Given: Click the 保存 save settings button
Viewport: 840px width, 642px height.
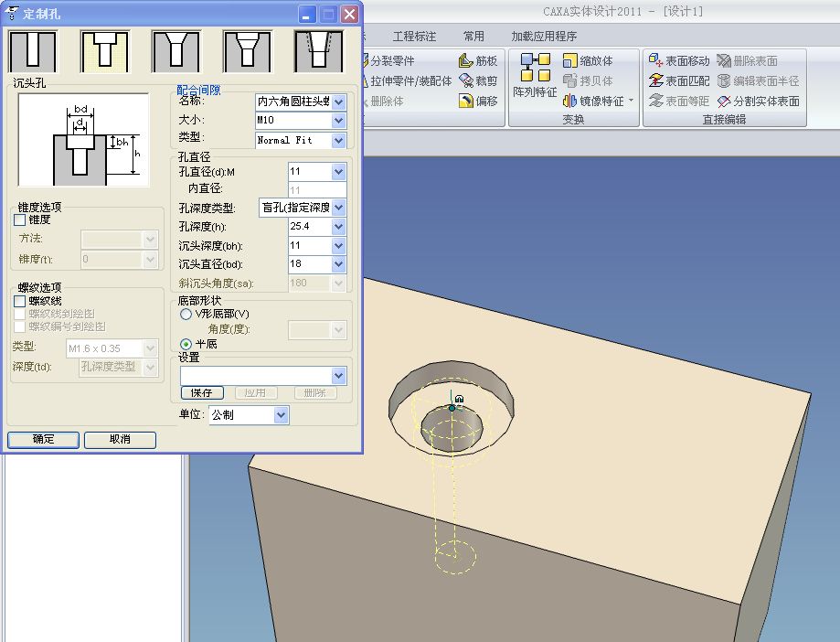Looking at the screenshot, I should [202, 393].
